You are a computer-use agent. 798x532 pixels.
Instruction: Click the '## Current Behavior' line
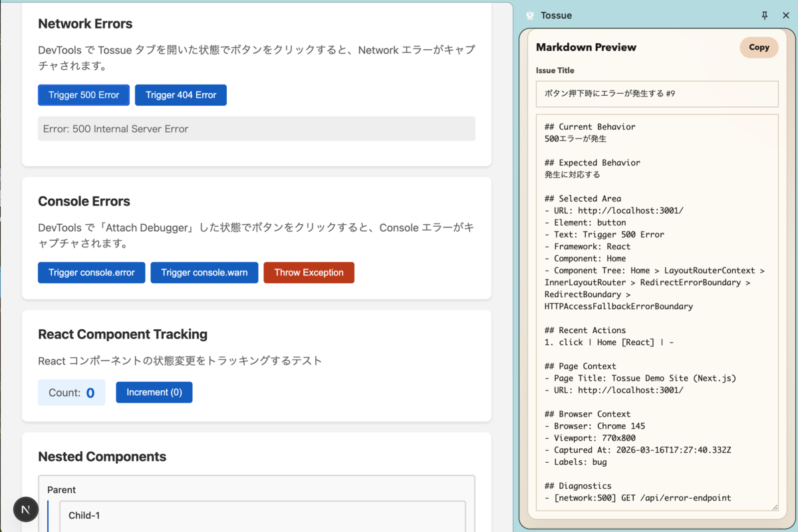tap(590, 127)
